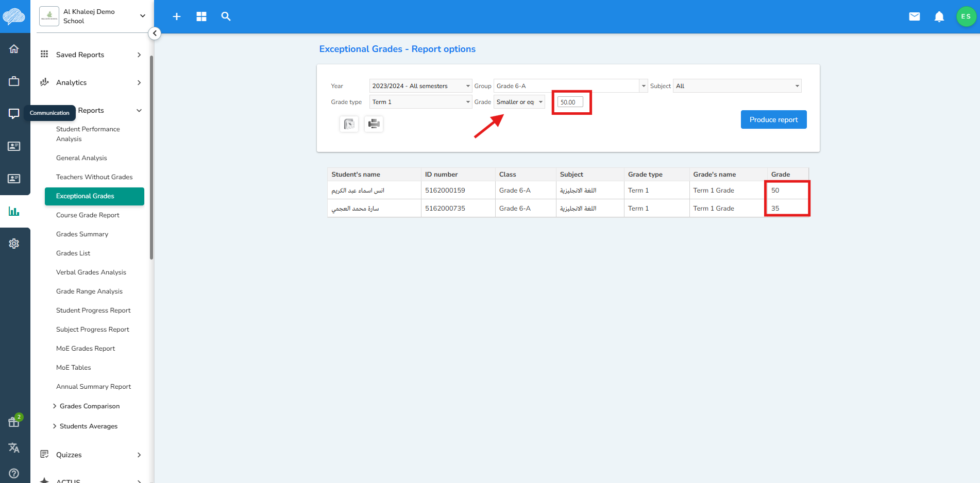Screen dimensions: 980x483
Task: Click grade cell showing 50
Action: [x=788, y=191]
